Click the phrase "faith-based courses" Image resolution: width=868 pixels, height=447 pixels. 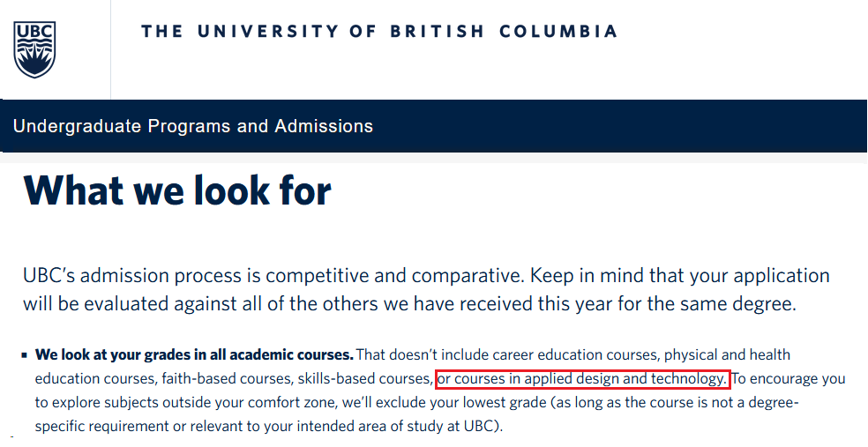coord(226,379)
